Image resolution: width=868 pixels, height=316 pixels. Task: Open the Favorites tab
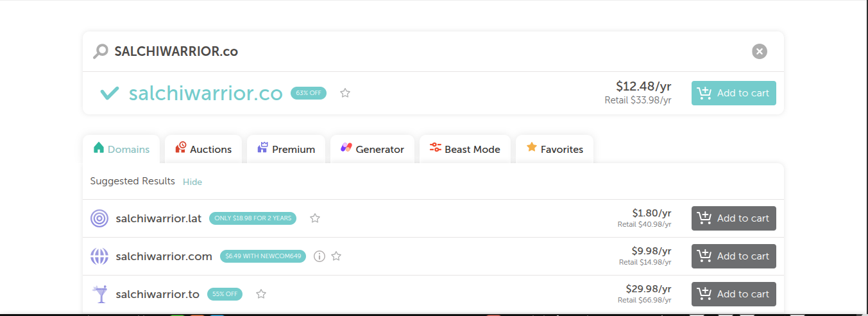coord(554,149)
